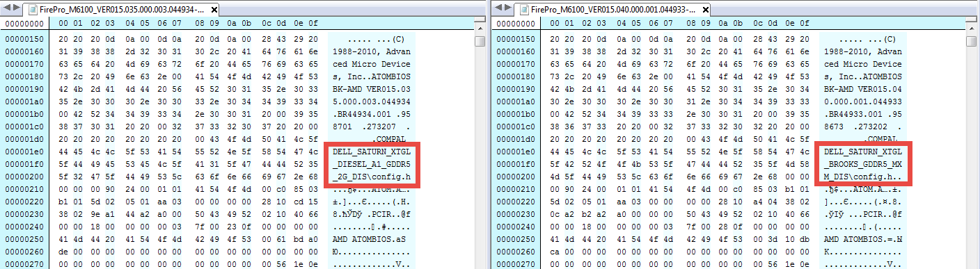Select '5.000.003.044934' in the left pane
The image size is (980, 269).
click(x=372, y=102)
